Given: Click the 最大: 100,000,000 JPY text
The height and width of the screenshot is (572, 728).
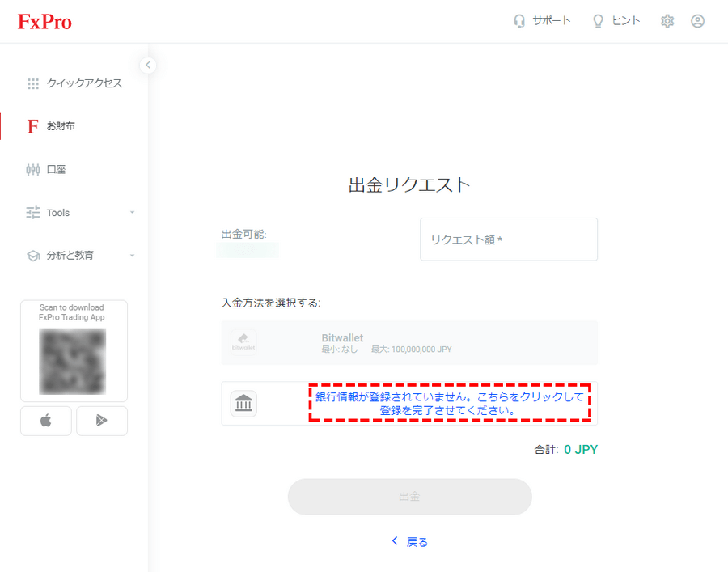Looking at the screenshot, I should [412, 350].
